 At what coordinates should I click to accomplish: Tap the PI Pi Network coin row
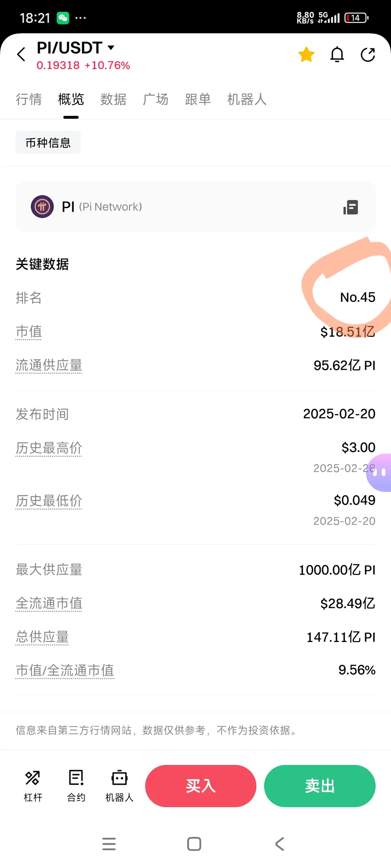[x=195, y=206]
